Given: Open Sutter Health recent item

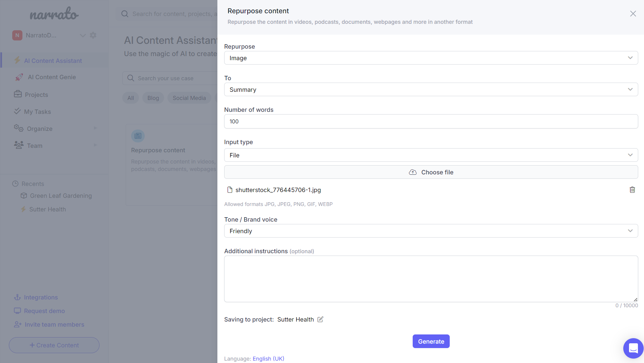Looking at the screenshot, I should [48, 209].
